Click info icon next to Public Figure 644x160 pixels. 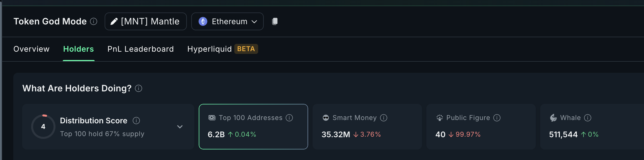point(497,118)
